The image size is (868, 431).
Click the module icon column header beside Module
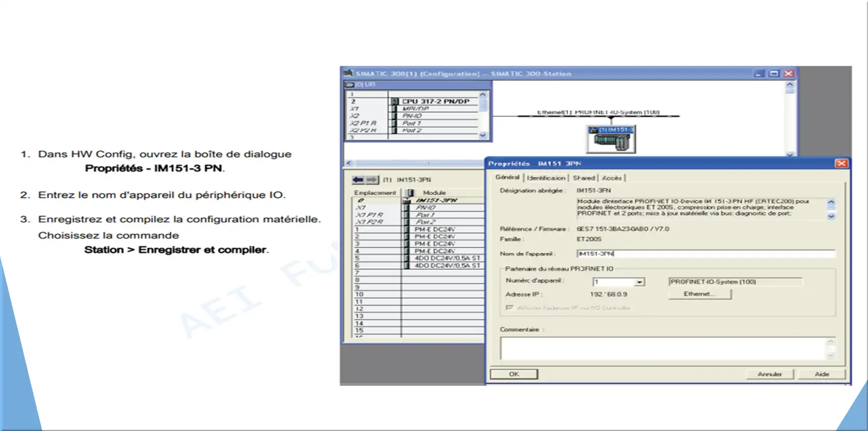[x=410, y=193]
